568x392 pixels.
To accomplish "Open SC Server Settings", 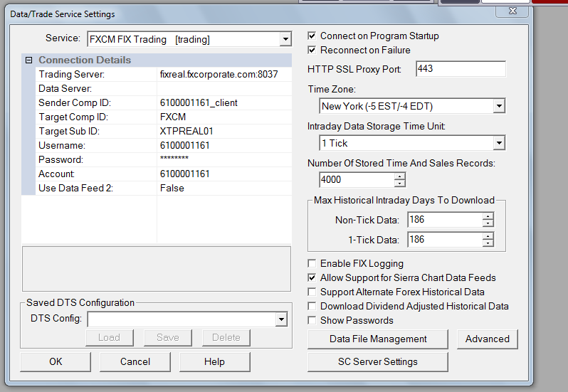I will (x=378, y=361).
